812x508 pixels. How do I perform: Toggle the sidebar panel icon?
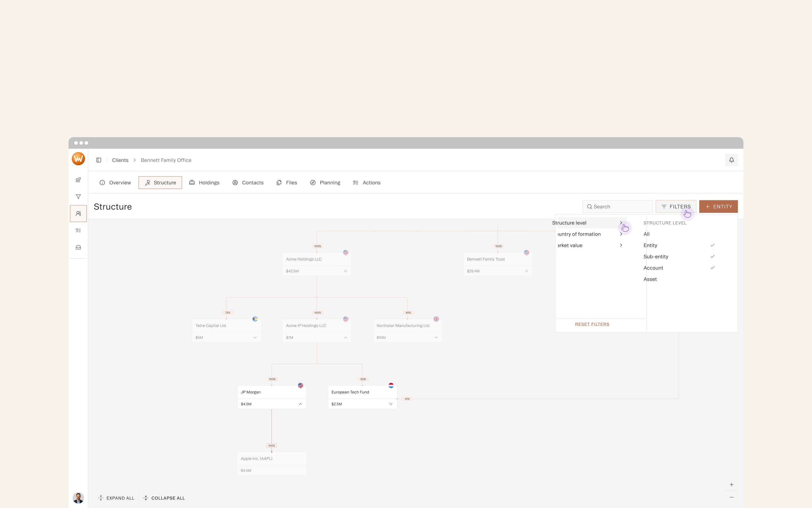coord(99,160)
